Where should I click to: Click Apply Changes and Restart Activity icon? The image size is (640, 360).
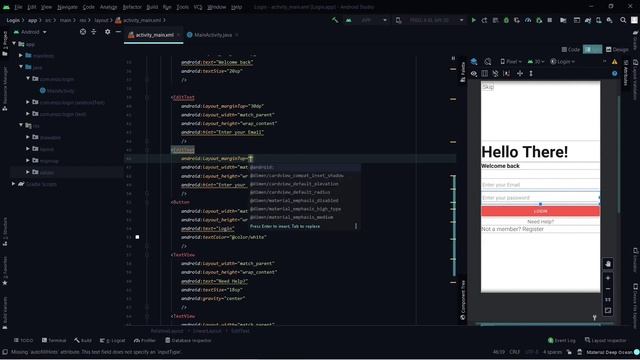484,20
